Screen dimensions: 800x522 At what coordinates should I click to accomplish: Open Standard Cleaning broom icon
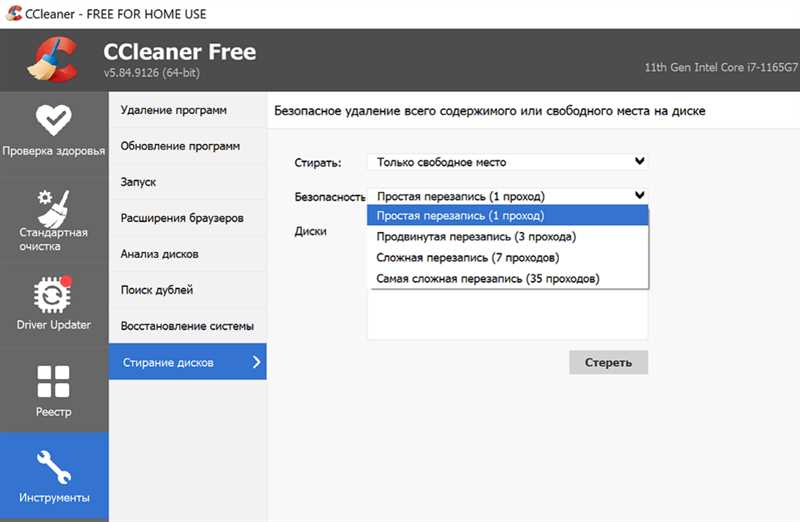tap(54, 209)
